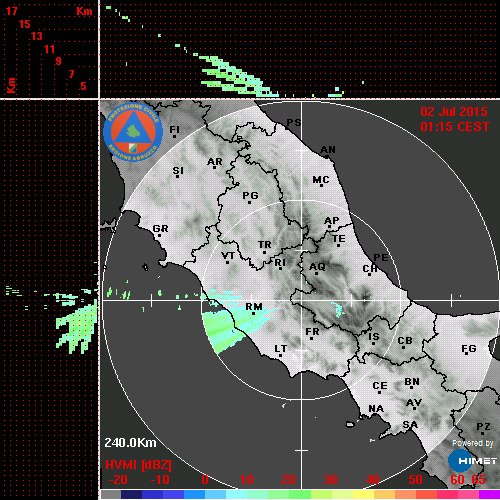Click the Protezione Civile Abruzzo logo

tap(133, 132)
